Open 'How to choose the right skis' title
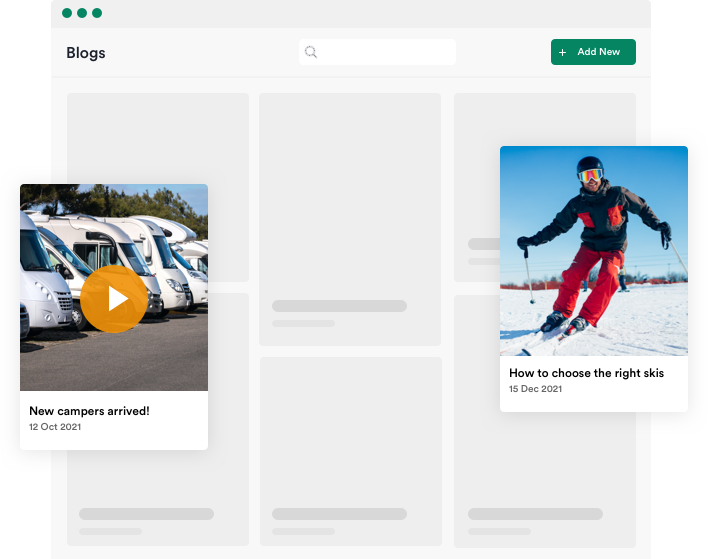708x559 pixels. tap(586, 373)
